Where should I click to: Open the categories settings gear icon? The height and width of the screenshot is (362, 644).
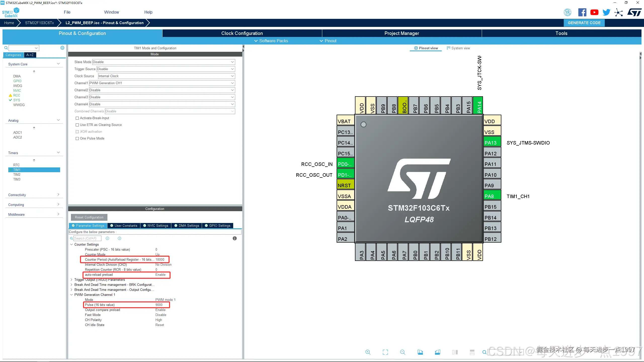pos(62,48)
